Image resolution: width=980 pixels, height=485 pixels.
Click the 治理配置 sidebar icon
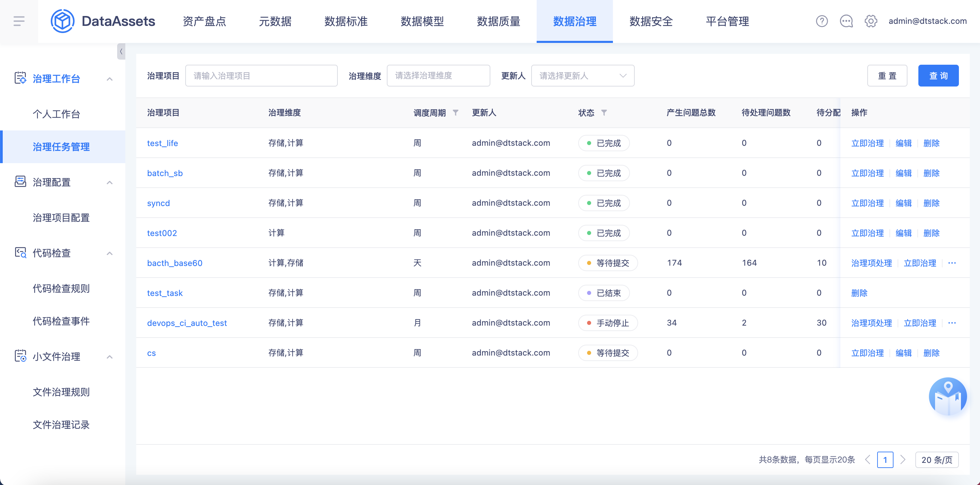click(20, 182)
